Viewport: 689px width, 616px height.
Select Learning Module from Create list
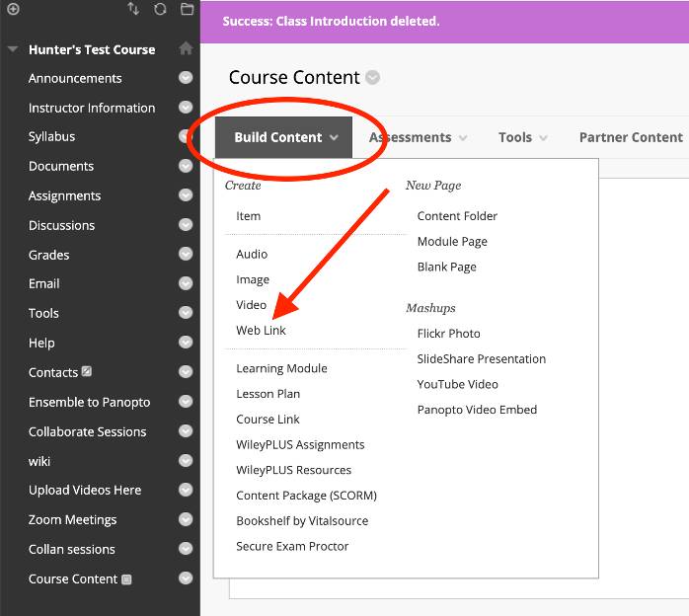point(281,368)
